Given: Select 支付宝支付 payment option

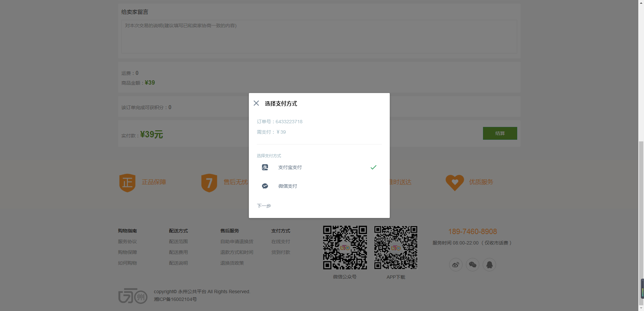Looking at the screenshot, I should 290,167.
